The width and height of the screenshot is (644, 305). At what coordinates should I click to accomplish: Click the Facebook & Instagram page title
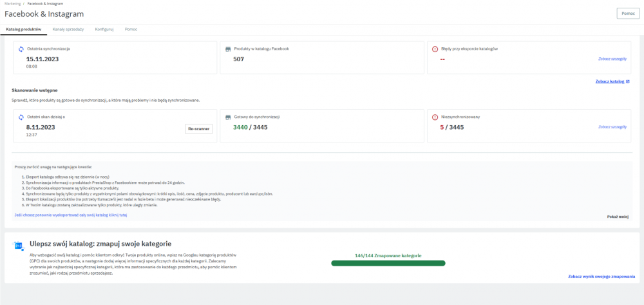pyautogui.click(x=44, y=14)
